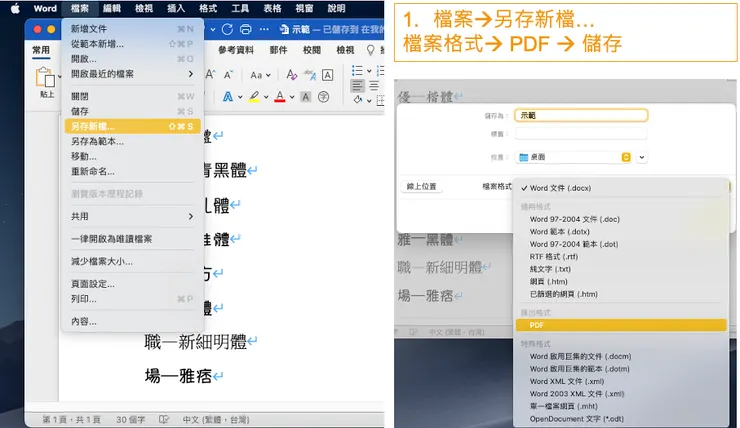
Task: Click the Paste clipboard icon
Action: (x=46, y=77)
